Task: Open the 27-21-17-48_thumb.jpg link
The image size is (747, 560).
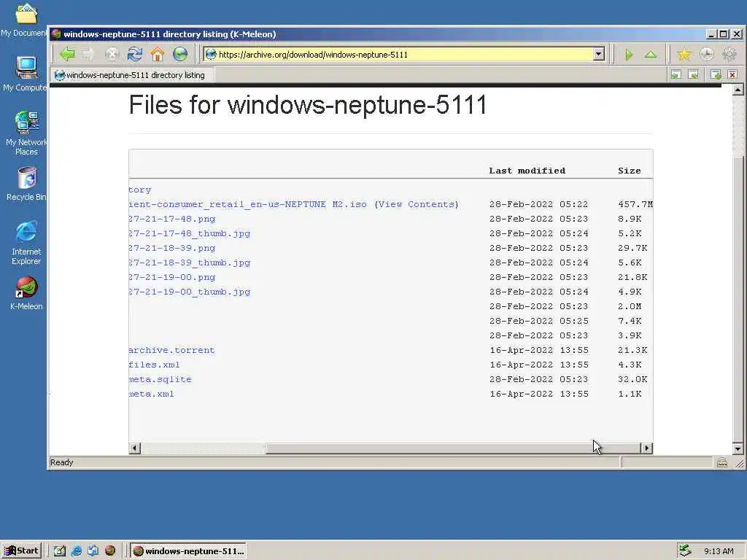Action: point(190,233)
